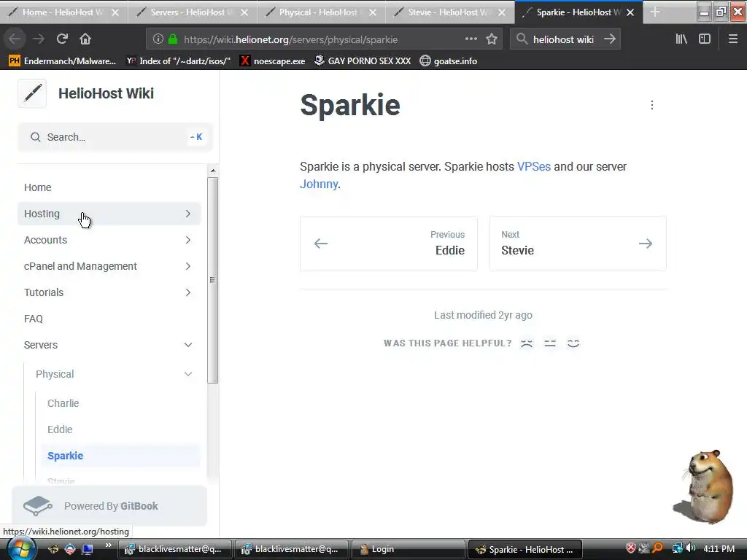The height and width of the screenshot is (560, 747).
Task: Click the sidebar scroll up arrow
Action: click(212, 171)
